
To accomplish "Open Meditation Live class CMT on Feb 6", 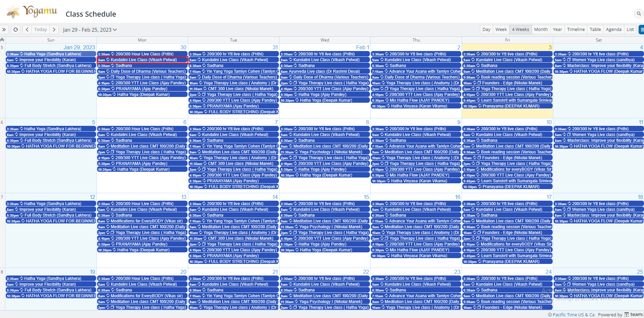I will pyautogui.click(x=142, y=146).
